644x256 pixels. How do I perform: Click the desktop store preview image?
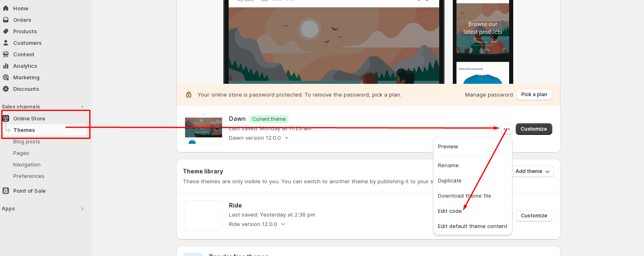[x=334, y=42]
